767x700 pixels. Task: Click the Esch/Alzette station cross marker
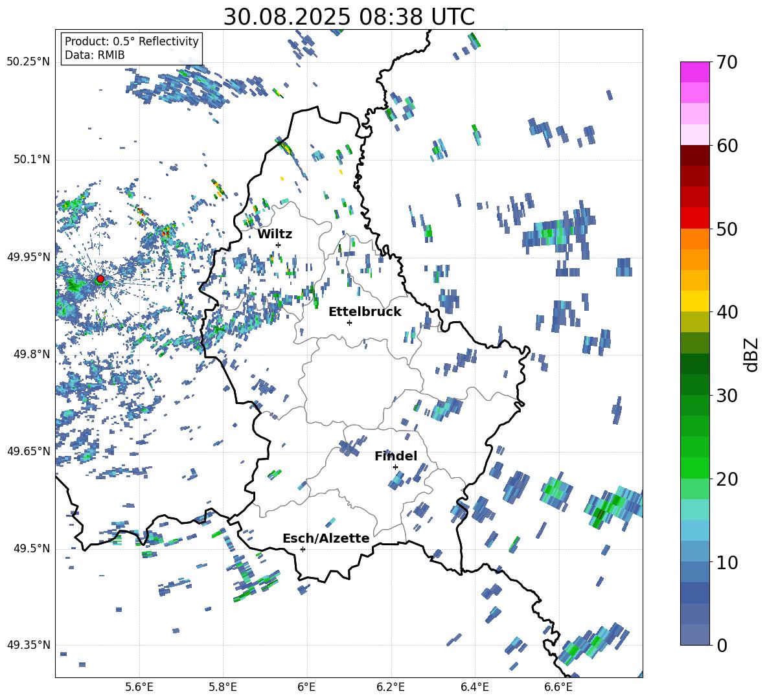pyautogui.click(x=303, y=549)
